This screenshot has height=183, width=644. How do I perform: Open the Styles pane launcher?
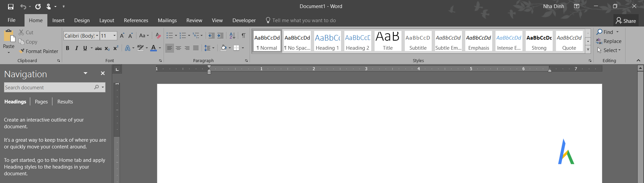[590, 61]
